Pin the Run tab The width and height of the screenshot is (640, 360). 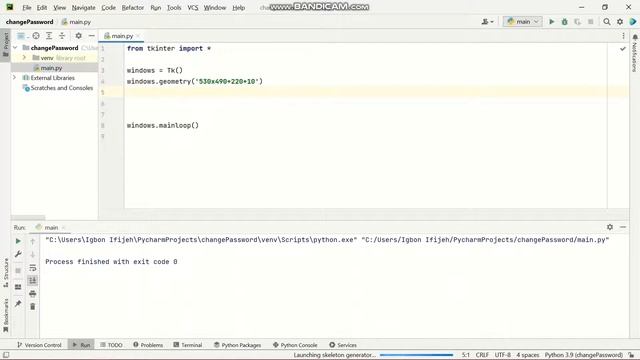pos(18,303)
